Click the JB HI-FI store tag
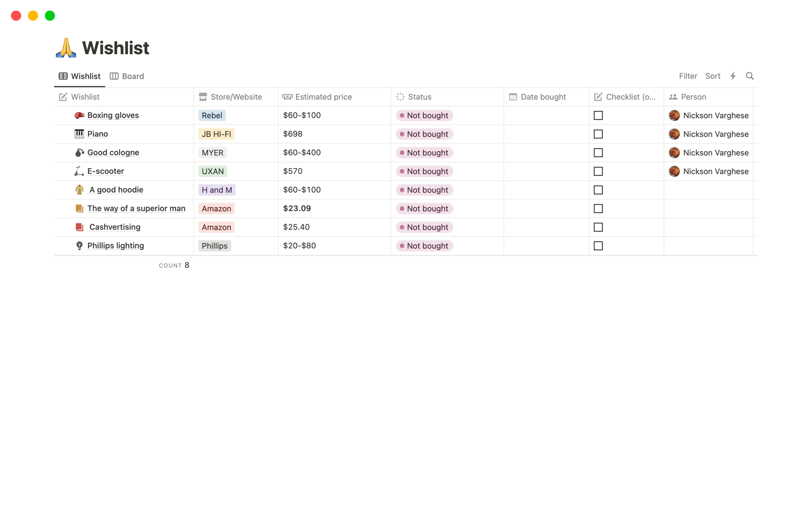The image size is (812, 508). (x=216, y=134)
